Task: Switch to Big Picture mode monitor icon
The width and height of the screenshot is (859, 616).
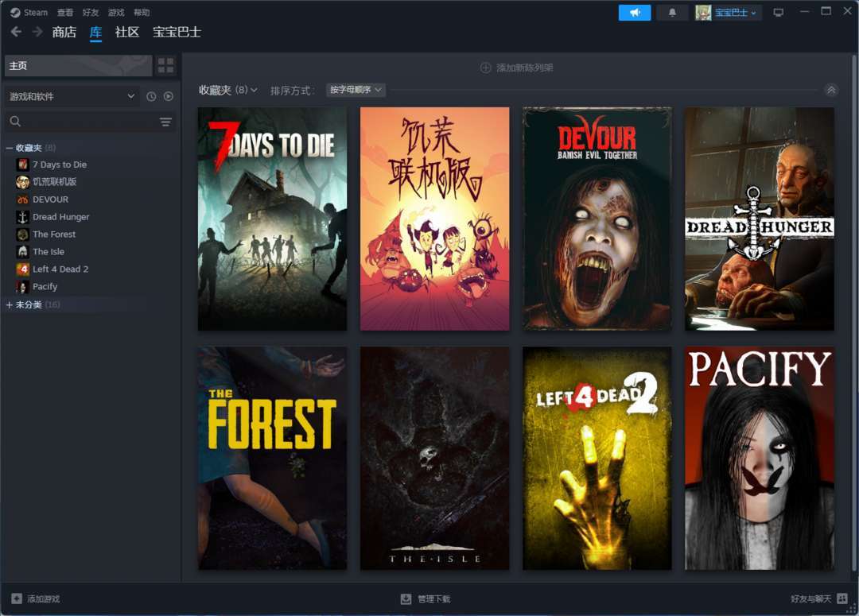Action: pyautogui.click(x=778, y=13)
